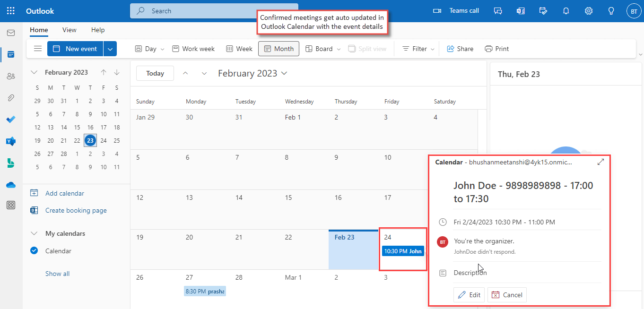Image resolution: width=644 pixels, height=309 pixels.
Task: Collapse the February 2023 mini calendar
Action: 34,72
